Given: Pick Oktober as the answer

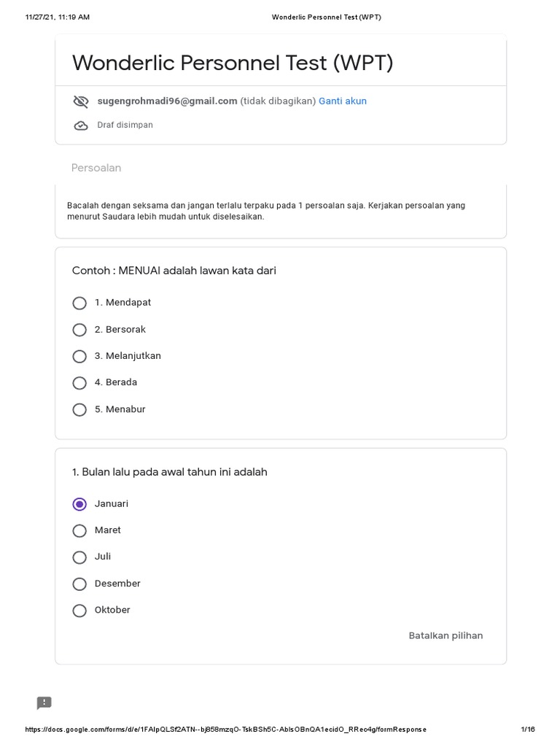Looking at the screenshot, I should 79,611.
